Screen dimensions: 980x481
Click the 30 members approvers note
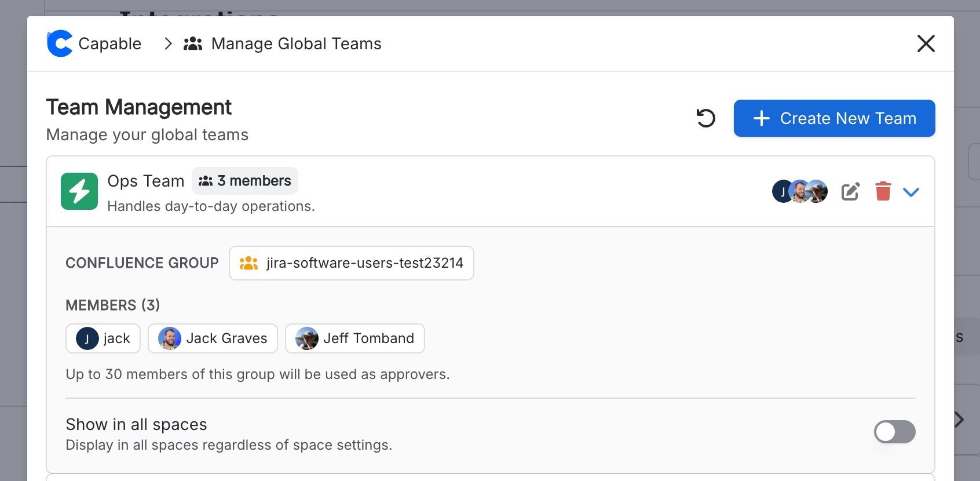click(258, 374)
